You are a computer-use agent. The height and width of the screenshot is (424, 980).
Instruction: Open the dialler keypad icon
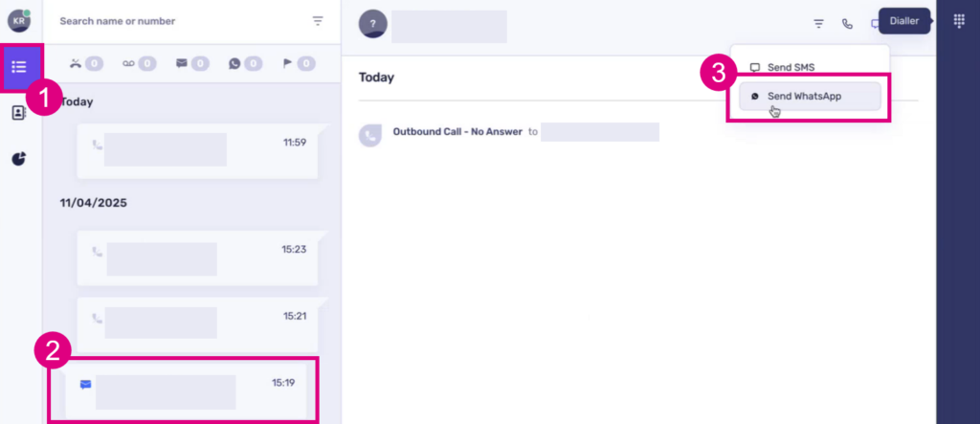[958, 22]
